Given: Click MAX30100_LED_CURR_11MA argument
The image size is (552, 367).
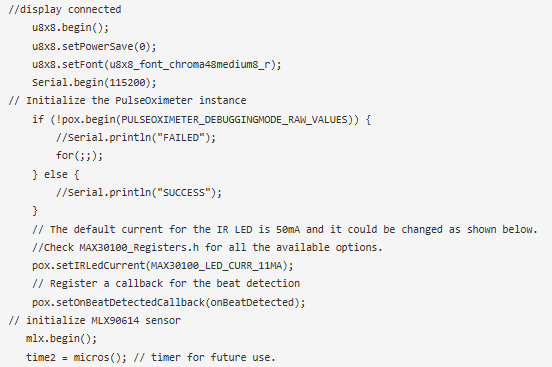Looking at the screenshot, I should pos(217,265).
